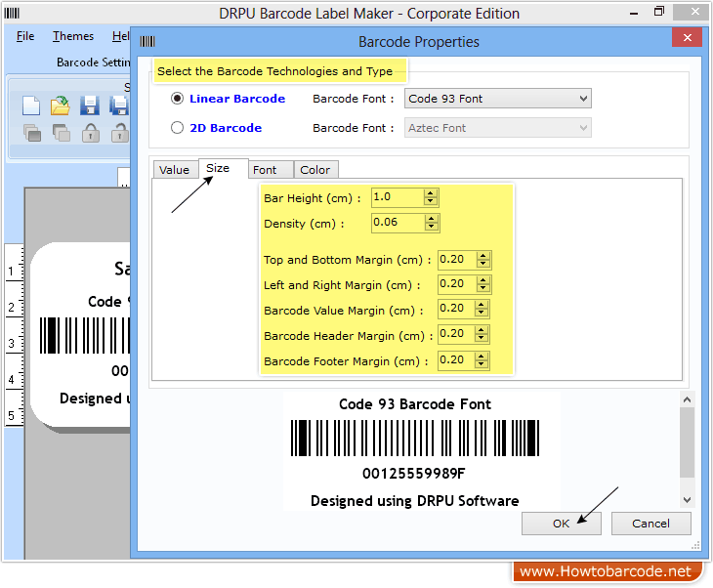
Task: Open the File menu
Action: (25, 36)
